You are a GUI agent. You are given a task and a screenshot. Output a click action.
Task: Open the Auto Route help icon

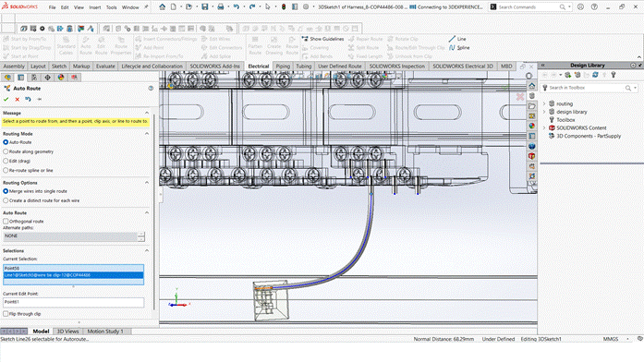pyautogui.click(x=151, y=89)
